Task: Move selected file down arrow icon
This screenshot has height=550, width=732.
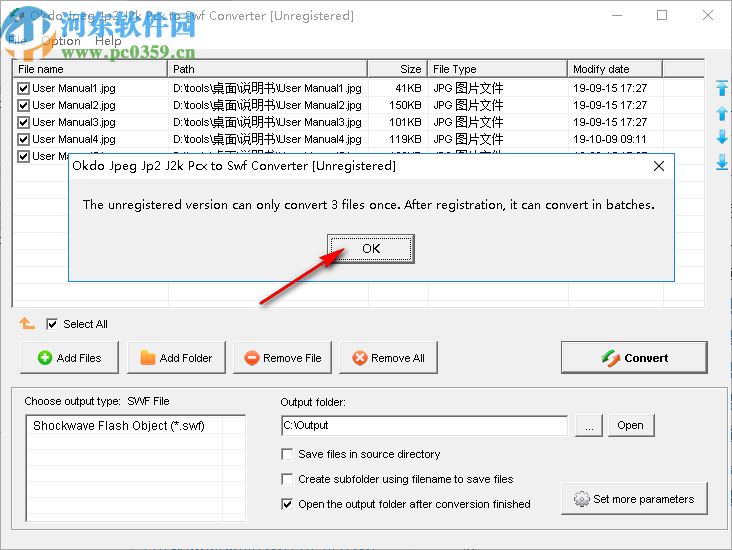Action: [x=722, y=137]
